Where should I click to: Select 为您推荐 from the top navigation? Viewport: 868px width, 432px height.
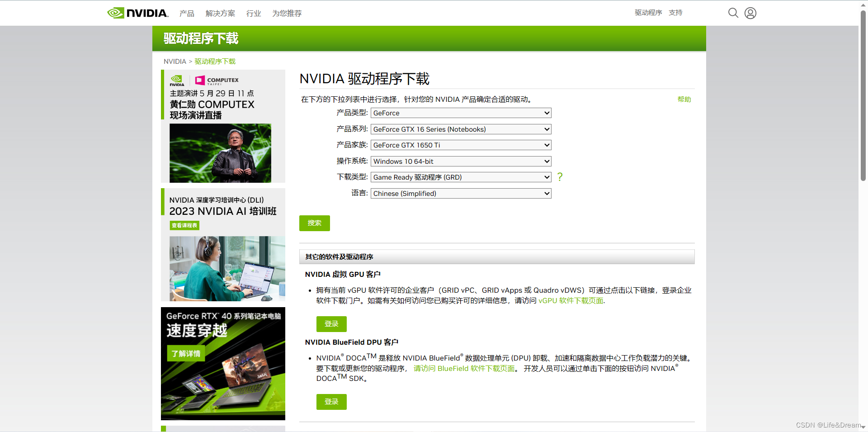[x=286, y=13]
